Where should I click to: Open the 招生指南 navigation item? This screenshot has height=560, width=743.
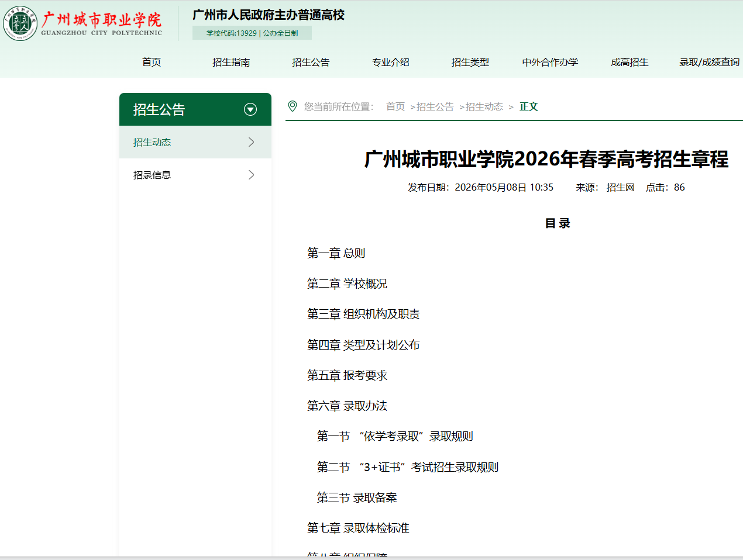[231, 62]
